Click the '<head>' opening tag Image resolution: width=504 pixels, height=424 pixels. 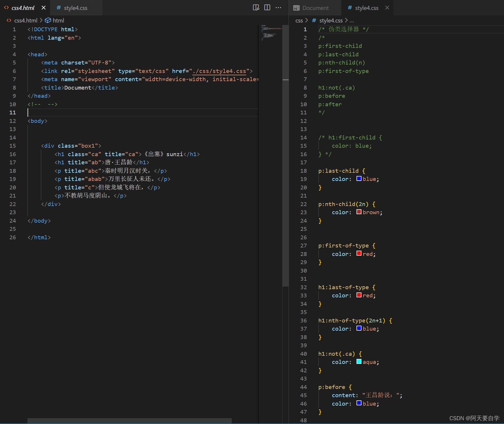(x=37, y=54)
